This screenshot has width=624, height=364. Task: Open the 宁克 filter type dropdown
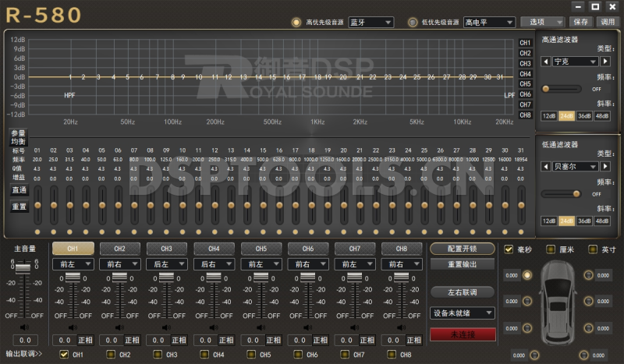coord(576,62)
